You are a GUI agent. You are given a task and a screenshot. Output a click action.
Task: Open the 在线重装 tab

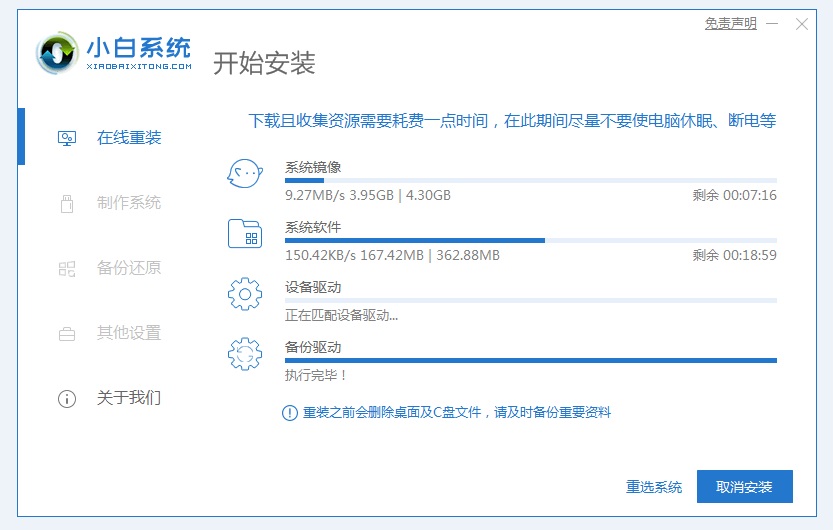pos(129,138)
